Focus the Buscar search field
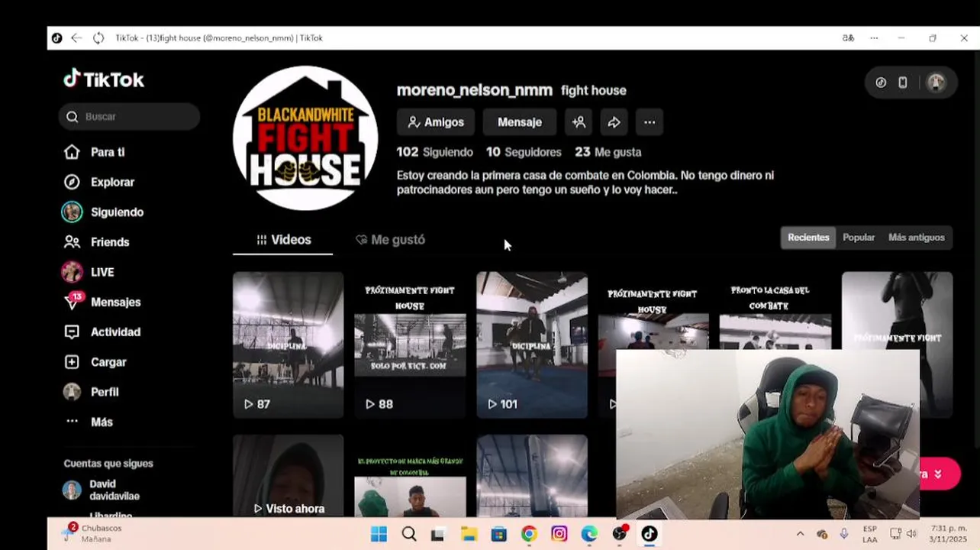This screenshot has height=550, width=980. tap(129, 116)
